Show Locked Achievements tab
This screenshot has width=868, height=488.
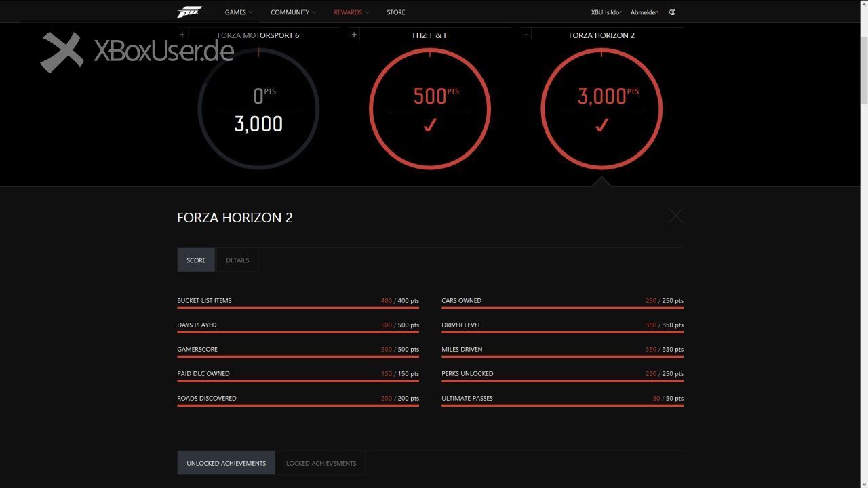[321, 463]
